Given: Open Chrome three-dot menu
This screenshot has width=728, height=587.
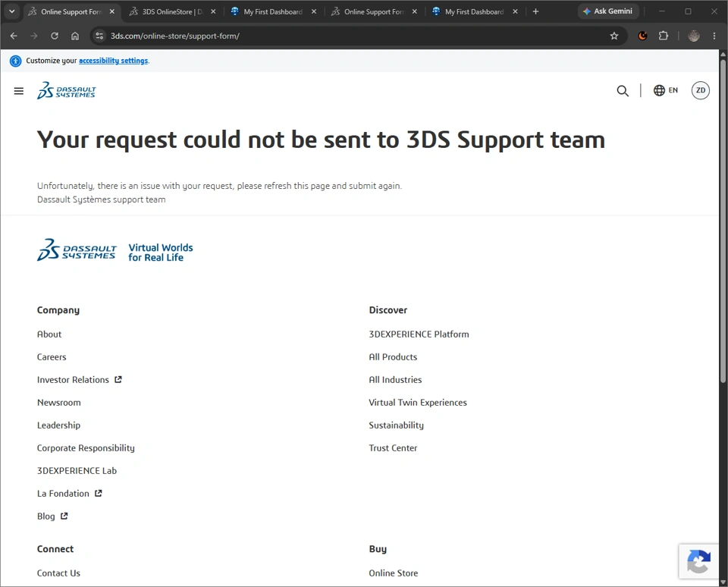Looking at the screenshot, I should coord(714,36).
